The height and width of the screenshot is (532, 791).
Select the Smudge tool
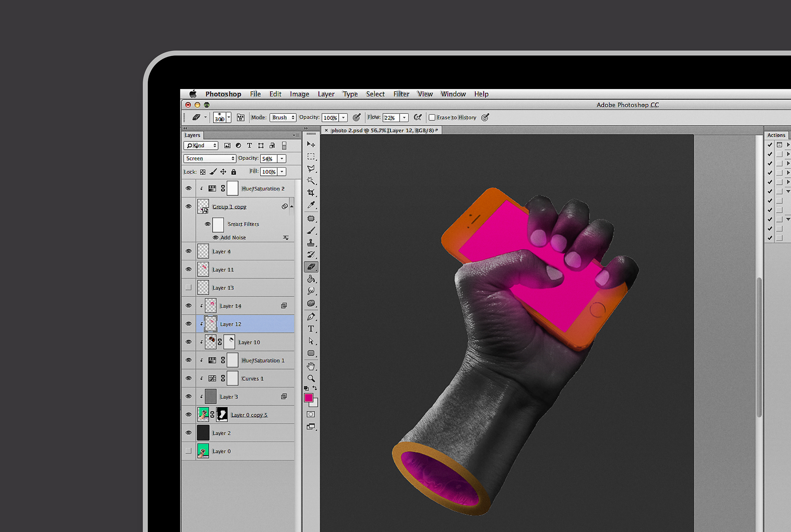click(311, 291)
